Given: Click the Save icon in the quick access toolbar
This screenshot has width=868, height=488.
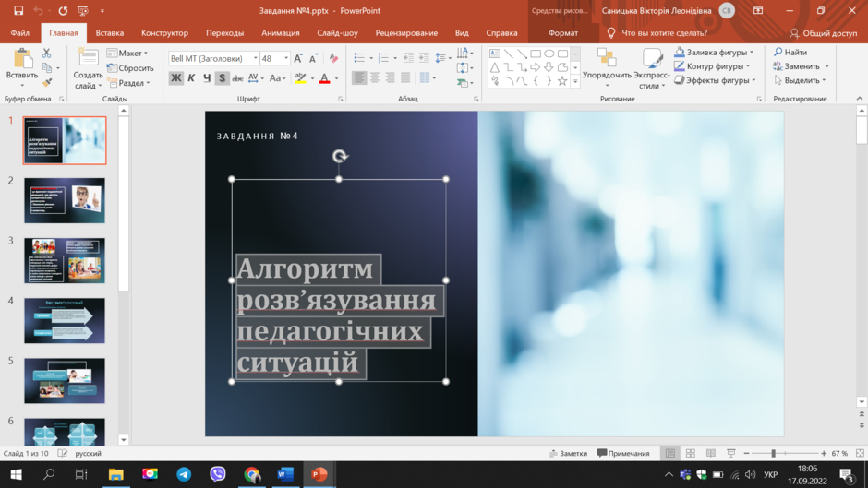Looking at the screenshot, I should click(x=18, y=10).
